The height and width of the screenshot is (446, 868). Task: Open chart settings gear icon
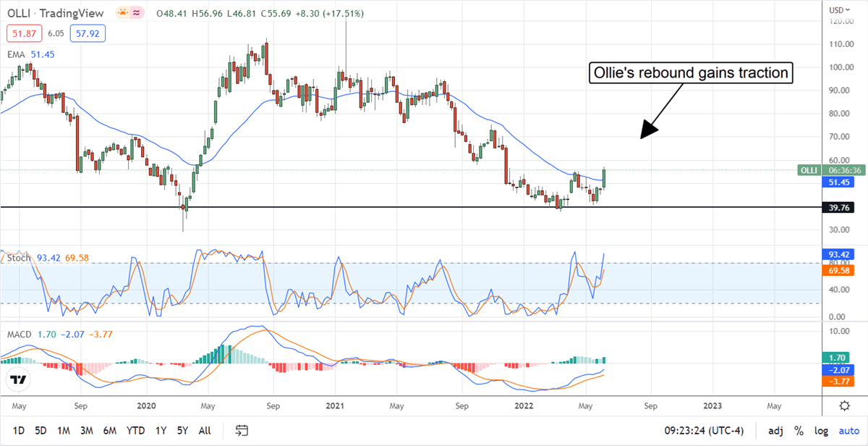[845, 405]
